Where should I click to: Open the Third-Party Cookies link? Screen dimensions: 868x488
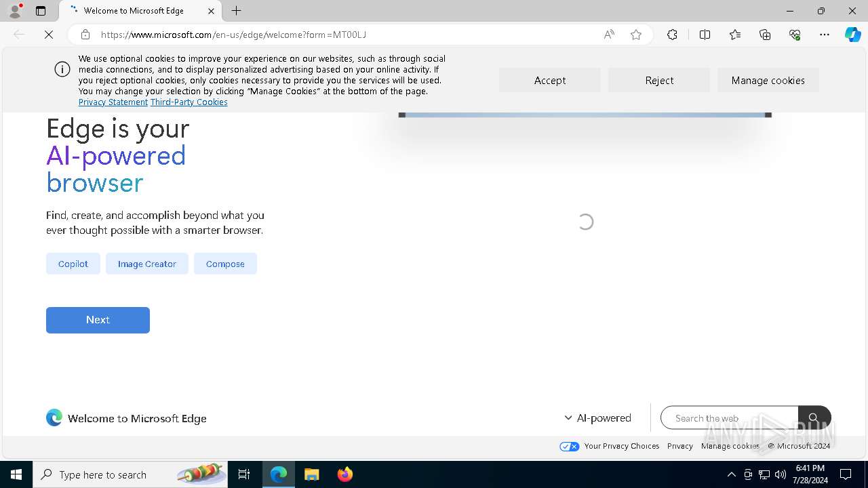189,102
